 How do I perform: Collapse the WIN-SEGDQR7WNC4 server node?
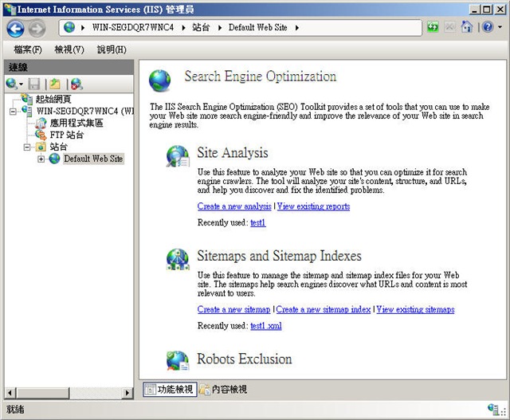click(x=14, y=112)
